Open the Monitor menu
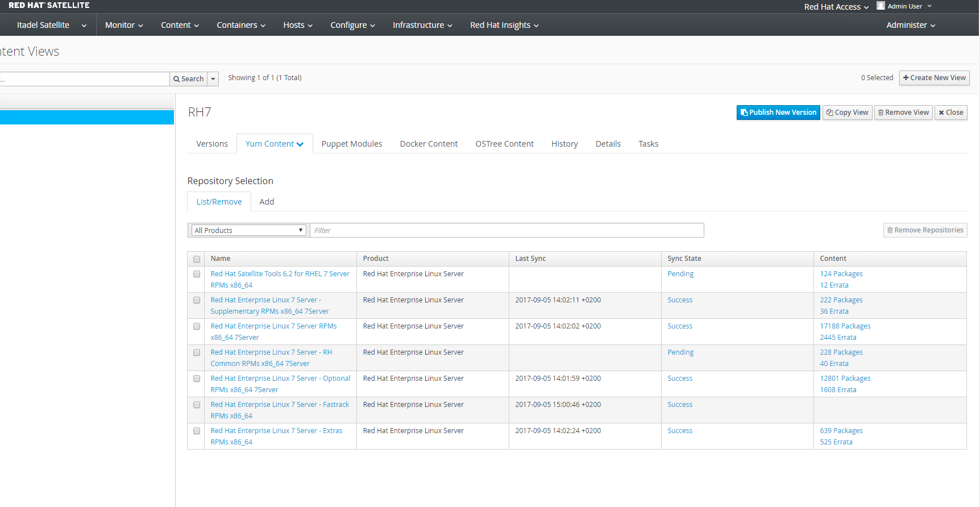This screenshot has width=980, height=507. click(x=124, y=25)
